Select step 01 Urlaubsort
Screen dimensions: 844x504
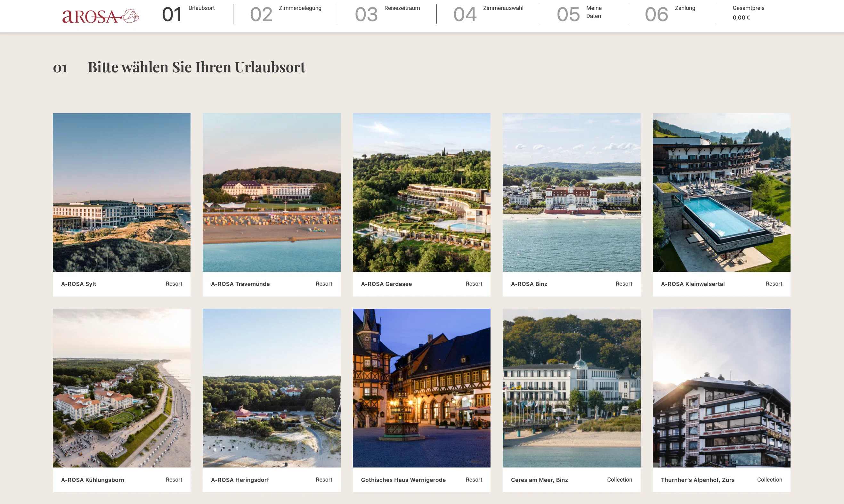(x=188, y=14)
